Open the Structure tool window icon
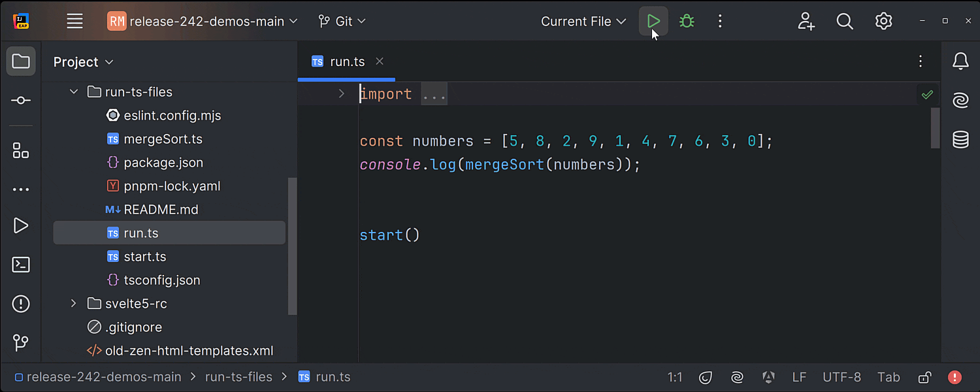The image size is (980, 392). tap(21, 151)
